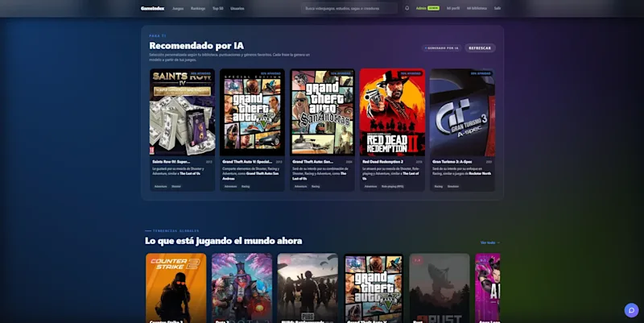Viewport: 644px width, 323px height.
Task: Click the Salir logout link
Action: (497, 8)
